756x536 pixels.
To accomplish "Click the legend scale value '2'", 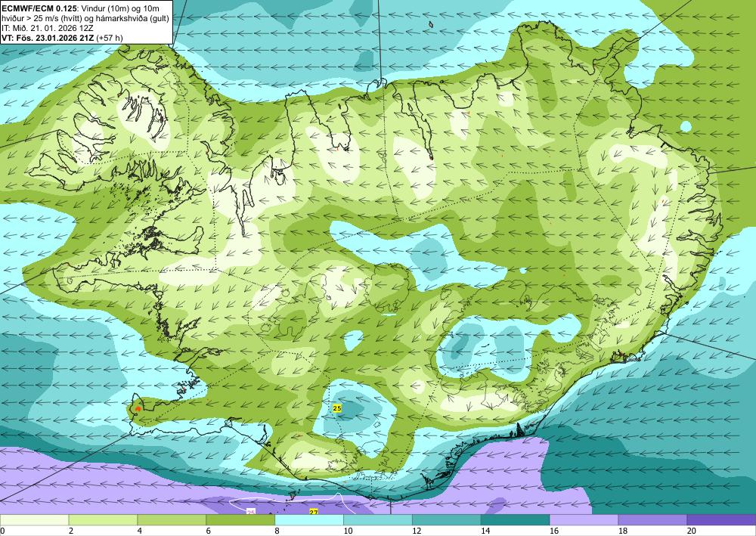I will point(71,531).
